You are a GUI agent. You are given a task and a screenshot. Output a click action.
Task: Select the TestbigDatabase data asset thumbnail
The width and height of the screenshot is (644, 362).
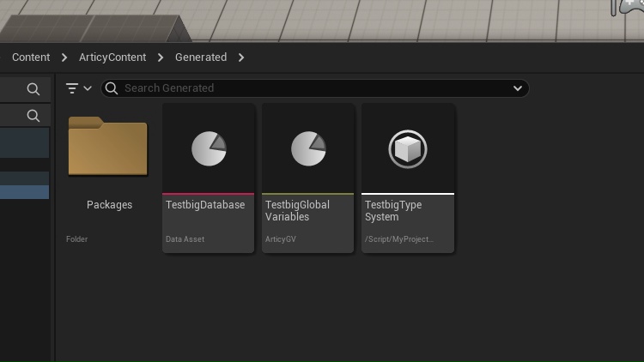pyautogui.click(x=209, y=149)
